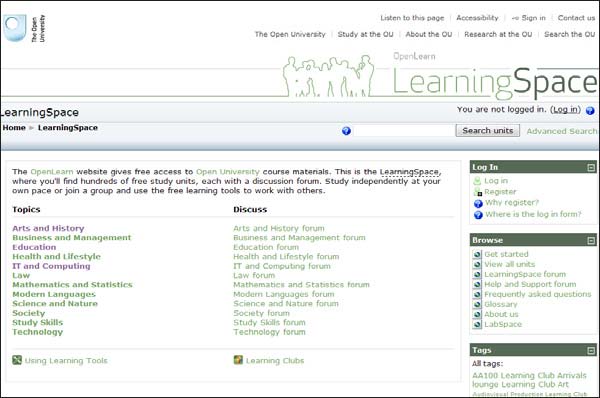
Task: Open the Technology topic
Action: coord(38,332)
